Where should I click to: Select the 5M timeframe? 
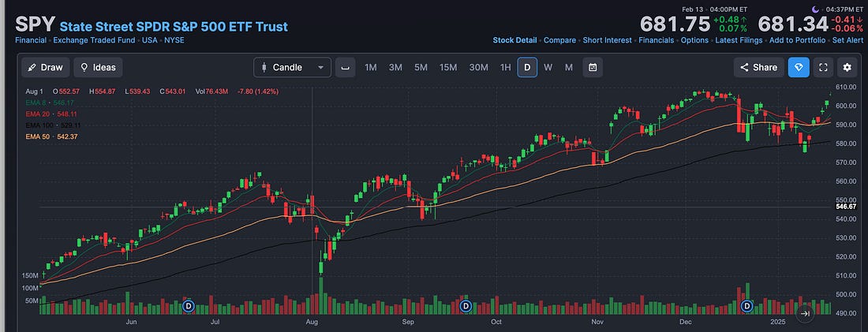pyautogui.click(x=421, y=68)
